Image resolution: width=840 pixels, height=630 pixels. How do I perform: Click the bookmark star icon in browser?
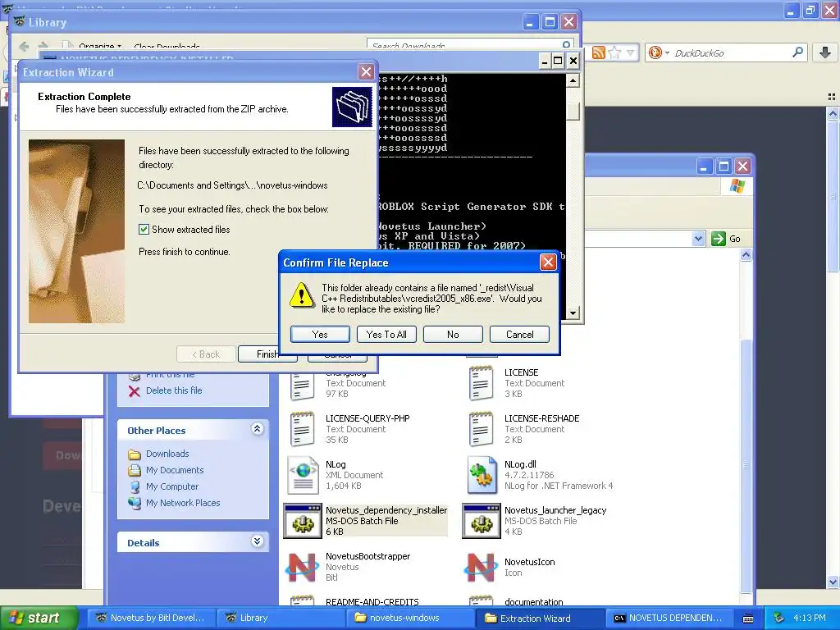[x=615, y=52]
